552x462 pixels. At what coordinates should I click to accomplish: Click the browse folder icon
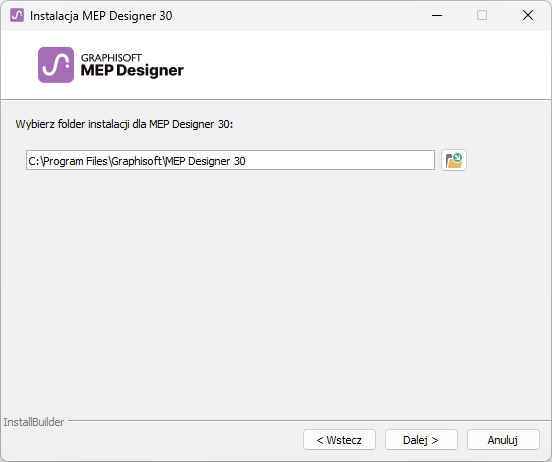click(454, 160)
